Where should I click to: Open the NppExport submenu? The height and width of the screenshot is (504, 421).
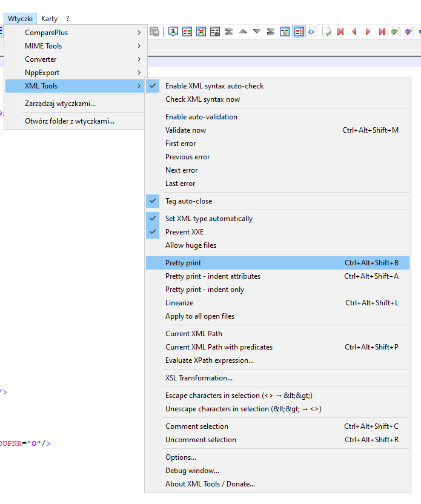click(76, 73)
